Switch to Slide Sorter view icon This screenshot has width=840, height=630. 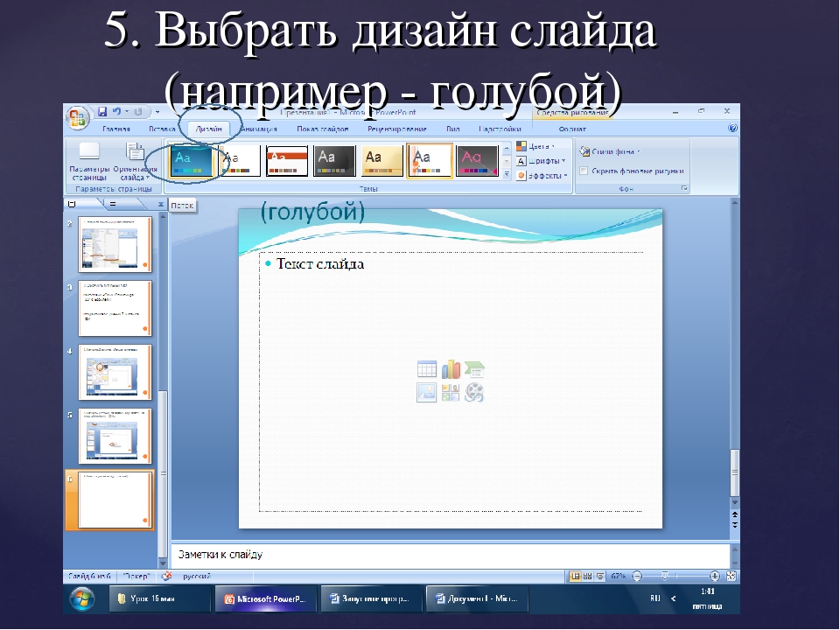[x=588, y=577]
